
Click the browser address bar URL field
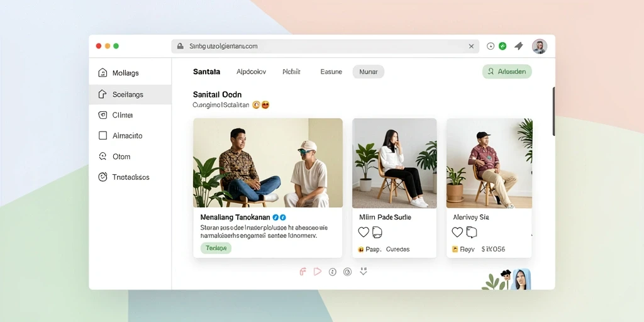pyautogui.click(x=325, y=47)
